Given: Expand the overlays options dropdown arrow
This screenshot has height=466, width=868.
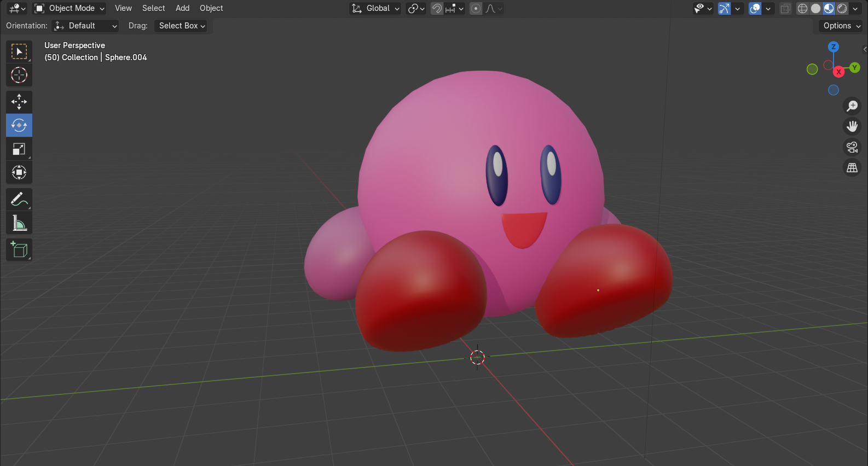Looking at the screenshot, I should coord(768,8).
